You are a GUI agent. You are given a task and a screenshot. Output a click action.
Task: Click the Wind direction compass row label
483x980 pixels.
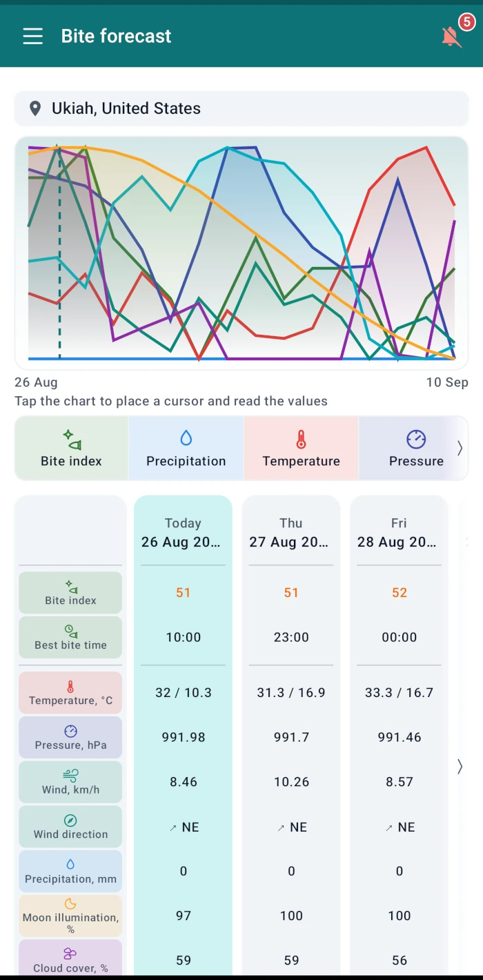tap(70, 827)
